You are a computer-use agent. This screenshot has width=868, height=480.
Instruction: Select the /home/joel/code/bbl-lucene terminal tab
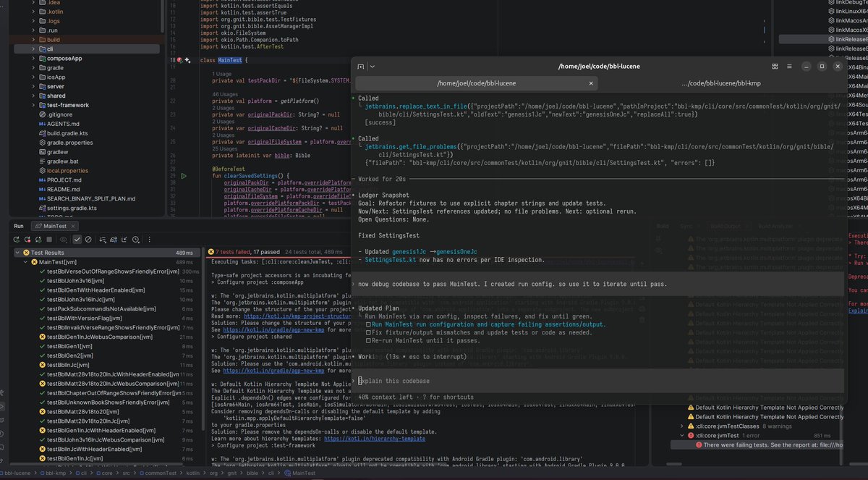(x=476, y=83)
